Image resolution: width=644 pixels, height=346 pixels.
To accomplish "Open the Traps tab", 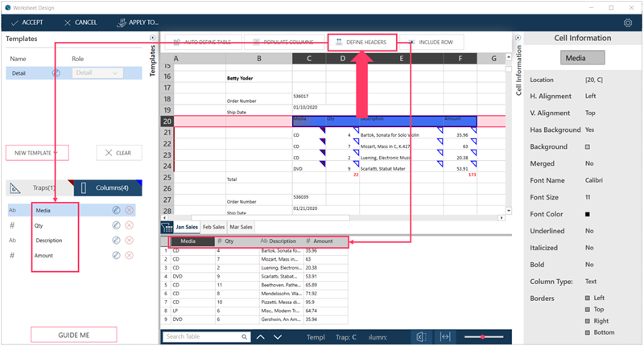I will pyautogui.click(x=33, y=188).
